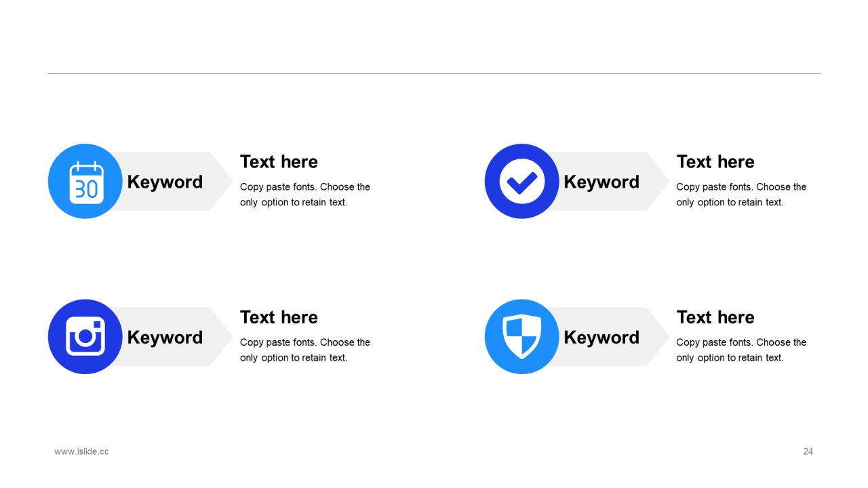Select the shield icon
This screenshot has width=868, height=488.
coord(522,336)
